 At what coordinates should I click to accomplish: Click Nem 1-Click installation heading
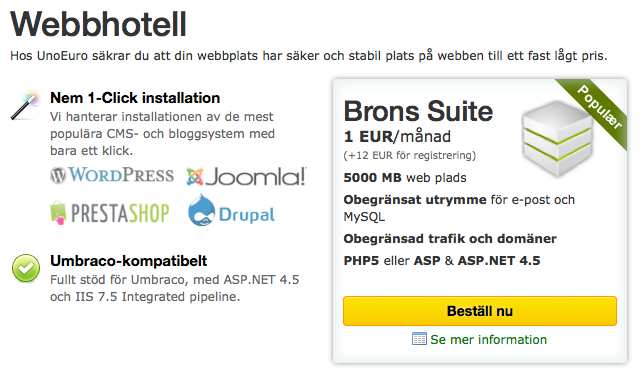pyautogui.click(x=135, y=98)
